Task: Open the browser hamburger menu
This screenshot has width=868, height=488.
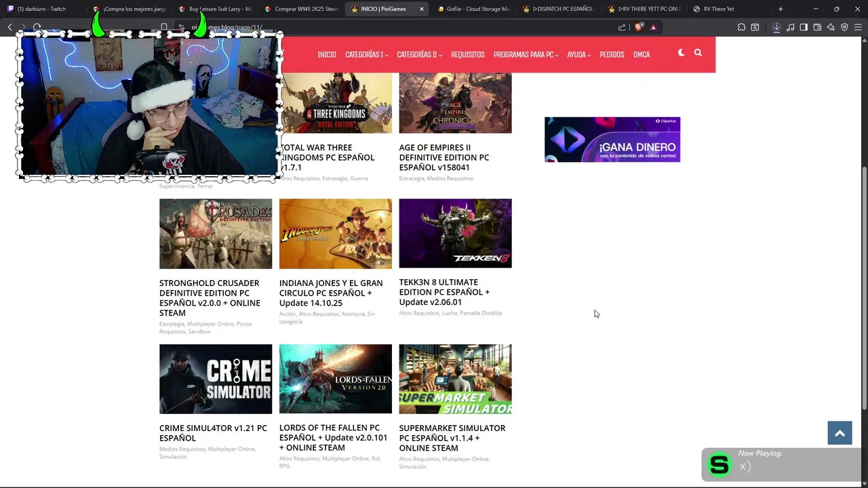Action: point(858,27)
